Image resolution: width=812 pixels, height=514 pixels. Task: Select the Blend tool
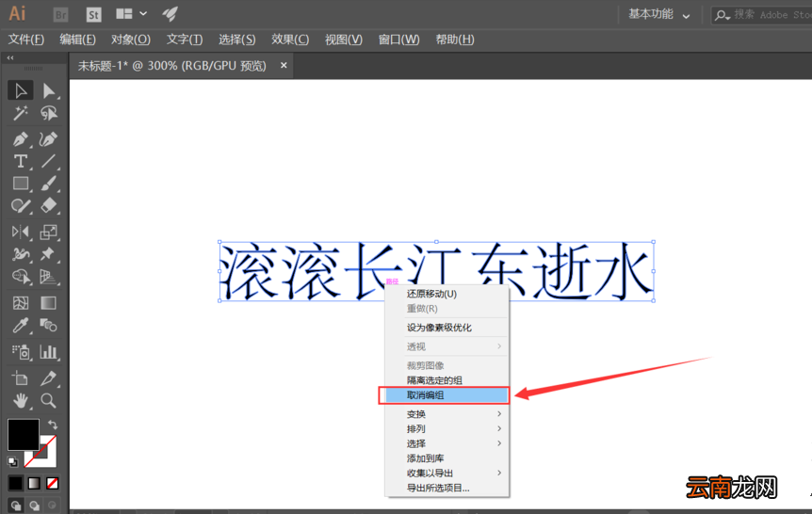tap(49, 325)
